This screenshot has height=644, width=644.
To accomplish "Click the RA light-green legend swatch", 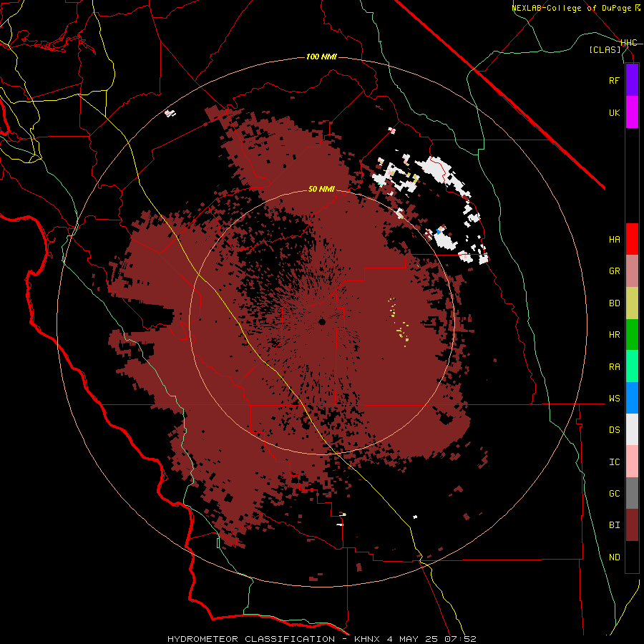I will click(632, 366).
